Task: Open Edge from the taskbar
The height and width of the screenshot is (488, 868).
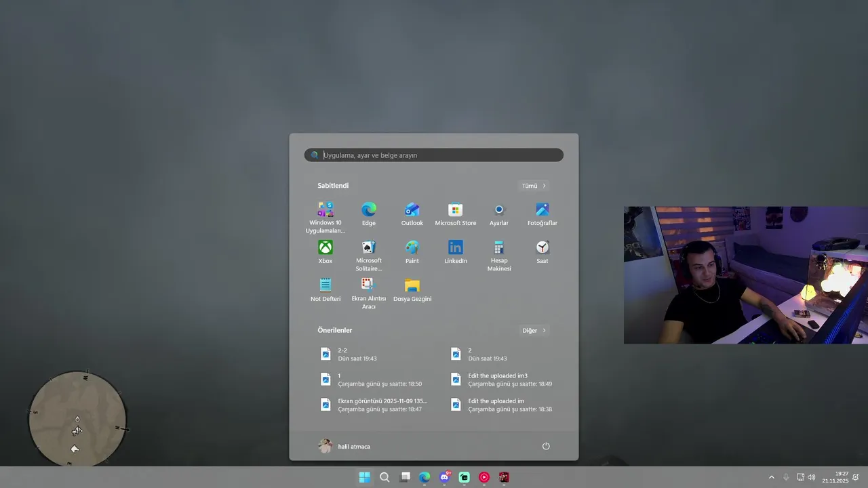Action: tap(425, 477)
